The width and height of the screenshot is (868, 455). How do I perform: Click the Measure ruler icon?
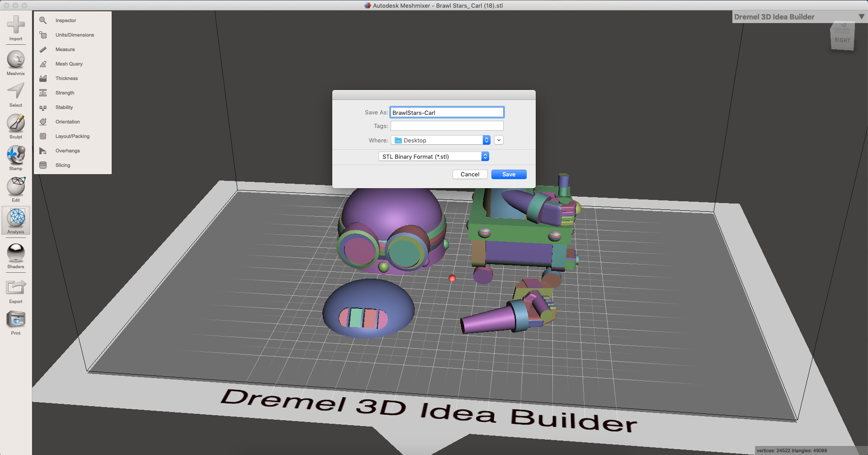[x=43, y=49]
